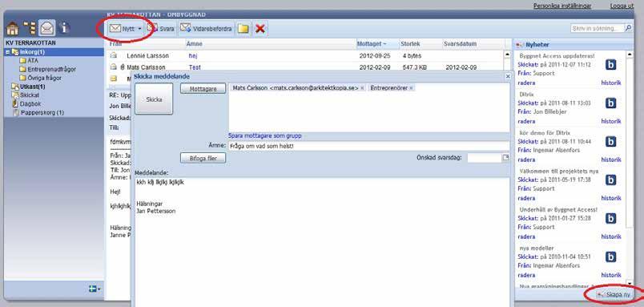Open the calendar picker icon beside Önskad svarsdag

(x=505, y=157)
